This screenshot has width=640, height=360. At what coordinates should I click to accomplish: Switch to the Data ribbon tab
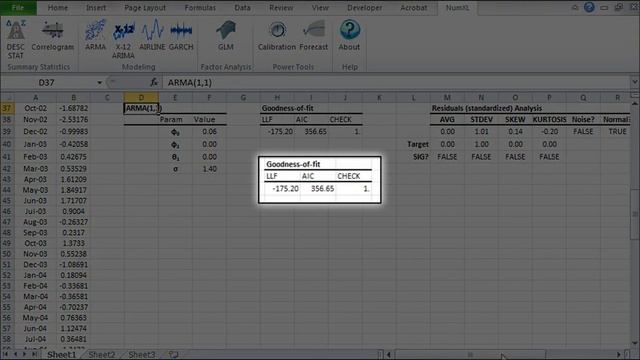pyautogui.click(x=242, y=7)
